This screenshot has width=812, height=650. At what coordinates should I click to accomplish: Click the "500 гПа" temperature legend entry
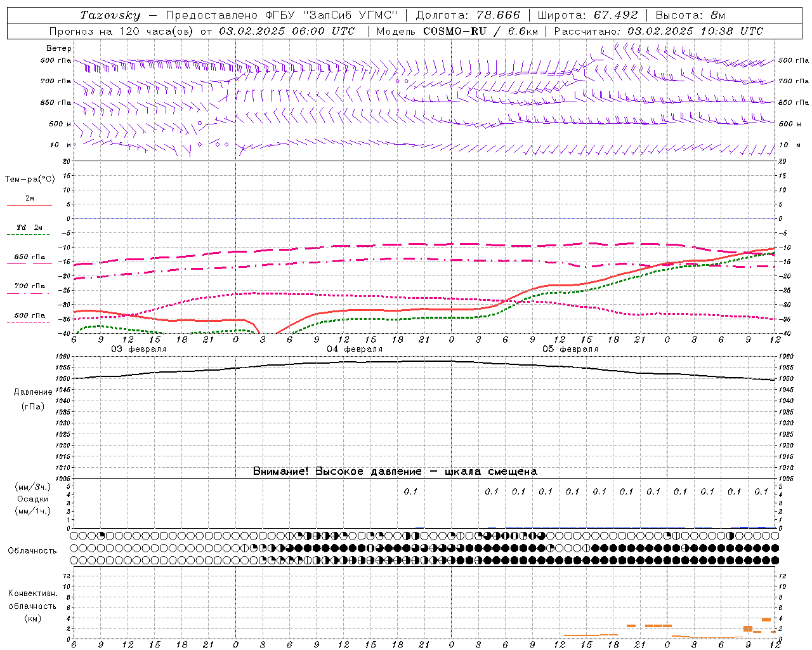point(30,315)
